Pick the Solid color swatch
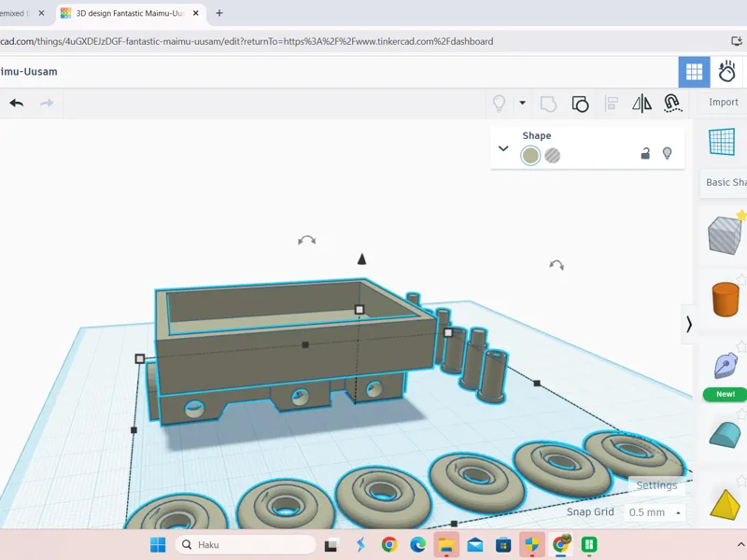 pyautogui.click(x=530, y=155)
